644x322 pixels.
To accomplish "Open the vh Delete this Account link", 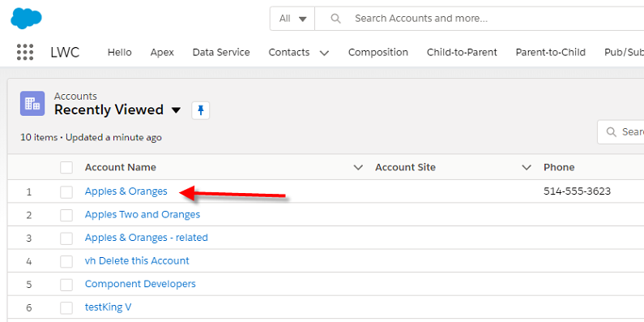I will 137,260.
